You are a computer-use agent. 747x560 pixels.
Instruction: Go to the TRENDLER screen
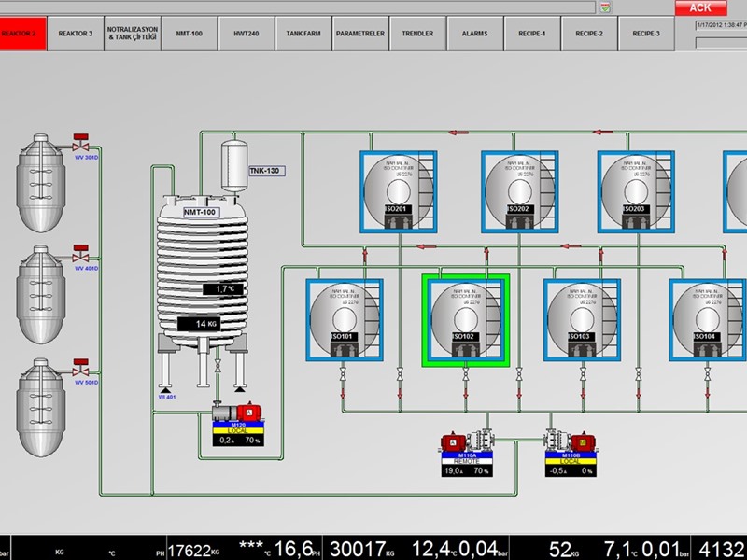[417, 33]
